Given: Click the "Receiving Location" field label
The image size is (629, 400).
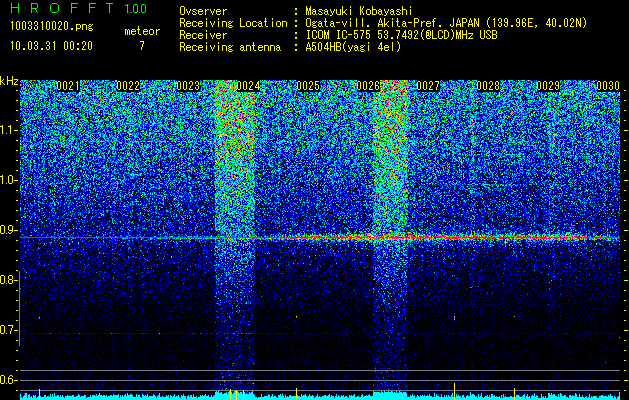Looking at the screenshot, I should tap(233, 23).
